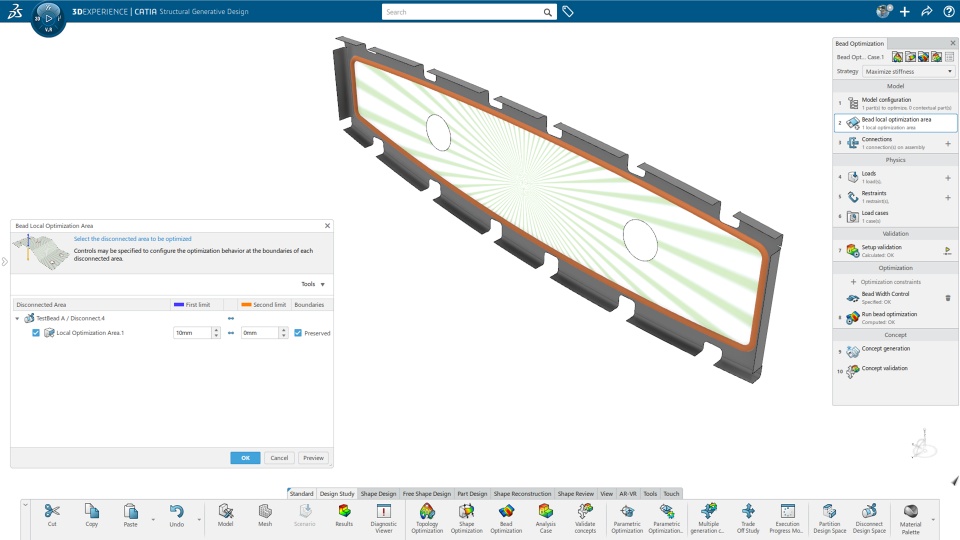Click the Preview button

coord(313,458)
